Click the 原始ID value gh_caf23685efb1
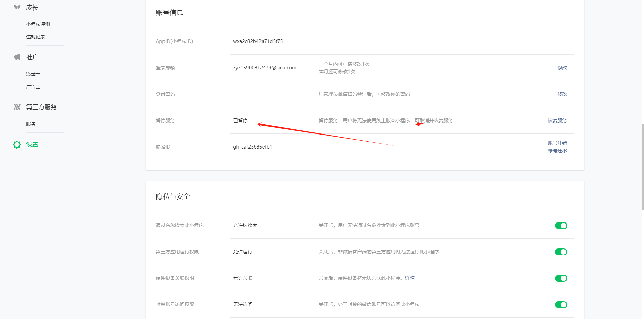The height and width of the screenshot is (319, 644). (x=253, y=147)
